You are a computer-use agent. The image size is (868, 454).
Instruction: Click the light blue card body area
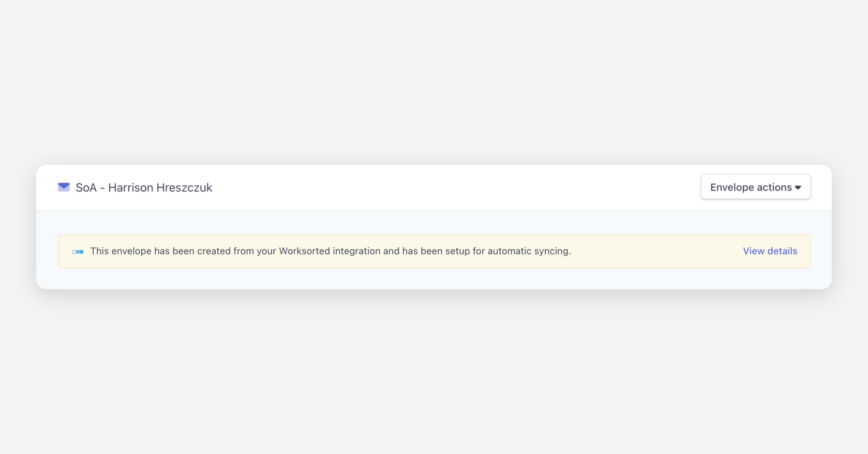[434, 279]
